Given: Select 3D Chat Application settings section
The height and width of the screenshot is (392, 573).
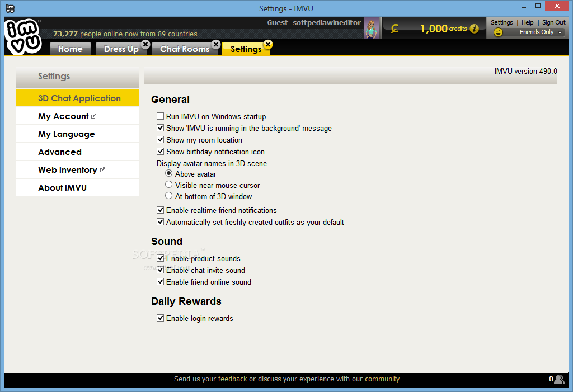Looking at the screenshot, I should coord(77,98).
